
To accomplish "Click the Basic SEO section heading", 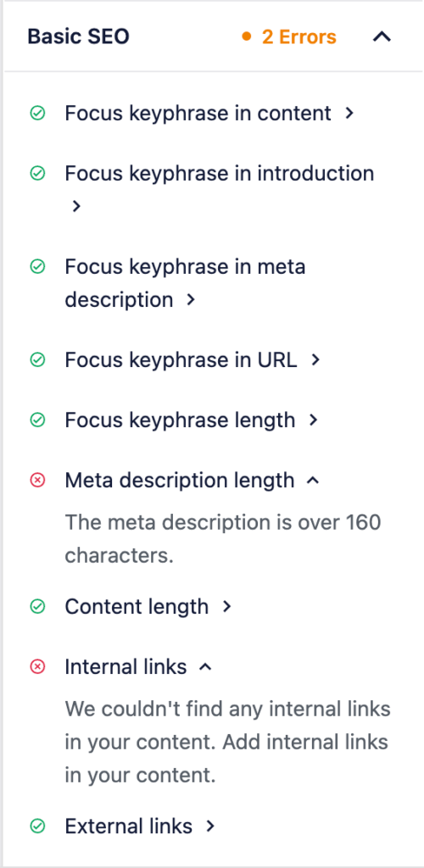I will 78,37.
